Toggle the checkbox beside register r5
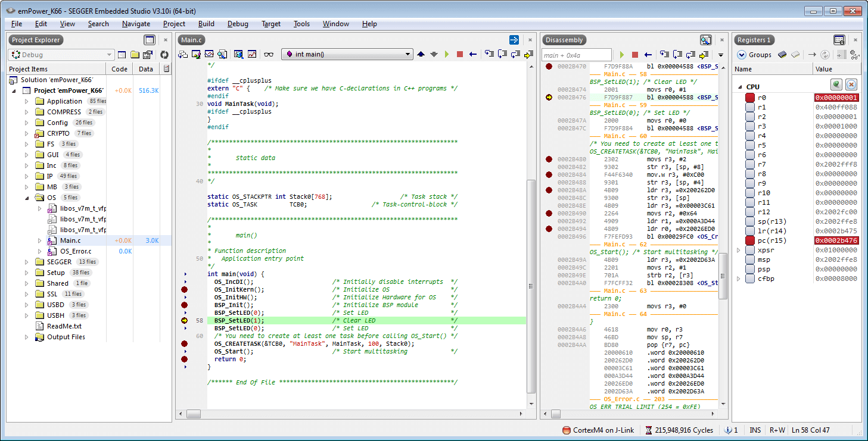This screenshot has width=868, height=441. (x=750, y=145)
